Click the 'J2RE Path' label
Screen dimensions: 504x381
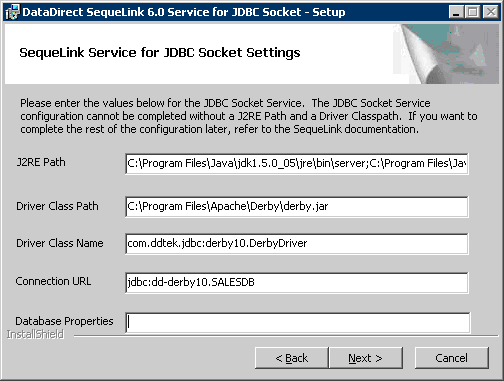point(41,162)
